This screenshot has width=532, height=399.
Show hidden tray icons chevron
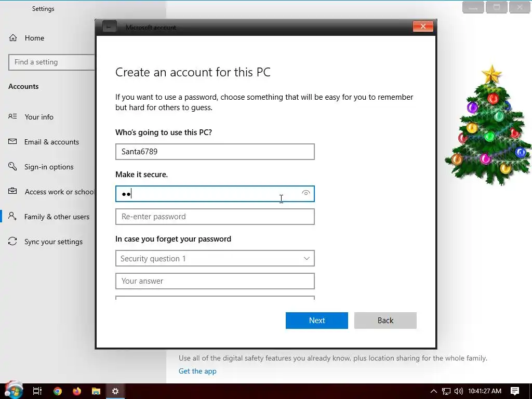433,391
